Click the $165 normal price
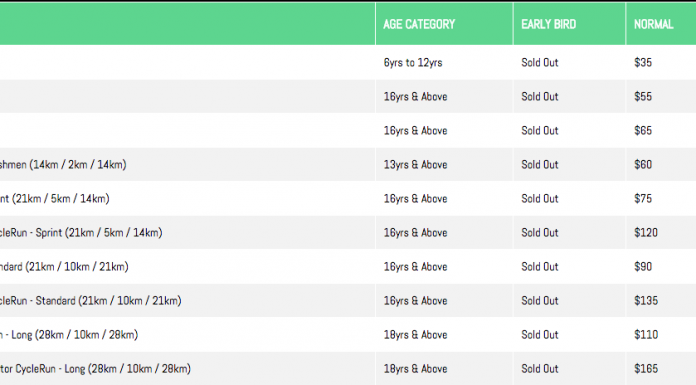The image size is (696, 385). (646, 369)
